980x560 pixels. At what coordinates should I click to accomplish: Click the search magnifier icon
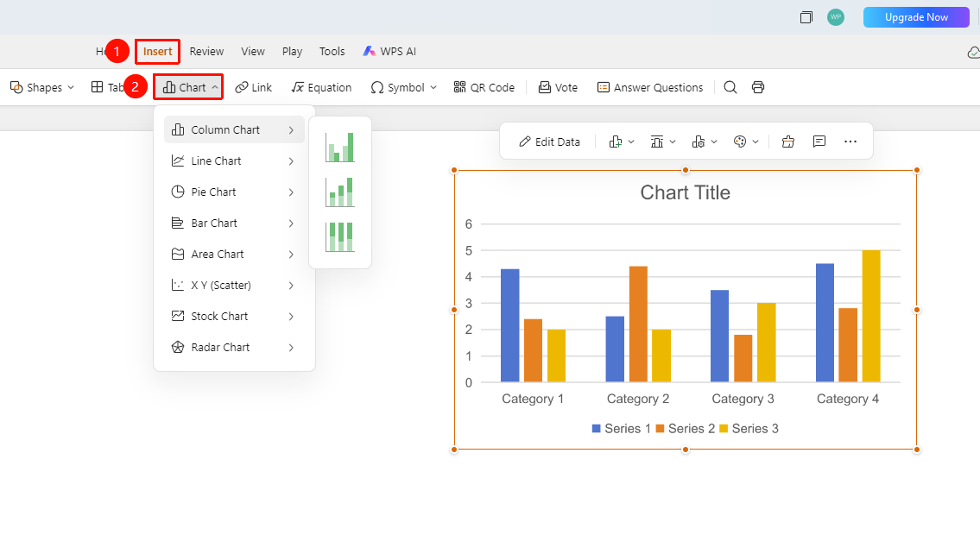coord(730,87)
